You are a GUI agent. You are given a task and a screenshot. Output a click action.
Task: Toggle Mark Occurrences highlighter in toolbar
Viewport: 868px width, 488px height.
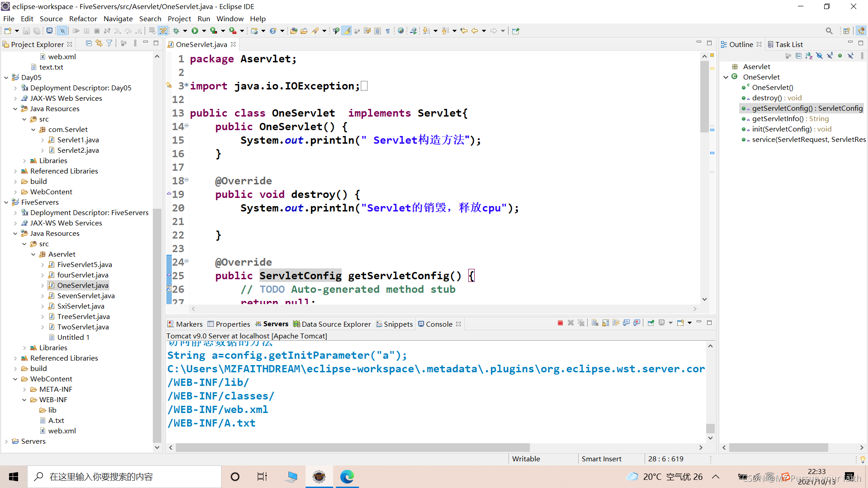(347, 31)
